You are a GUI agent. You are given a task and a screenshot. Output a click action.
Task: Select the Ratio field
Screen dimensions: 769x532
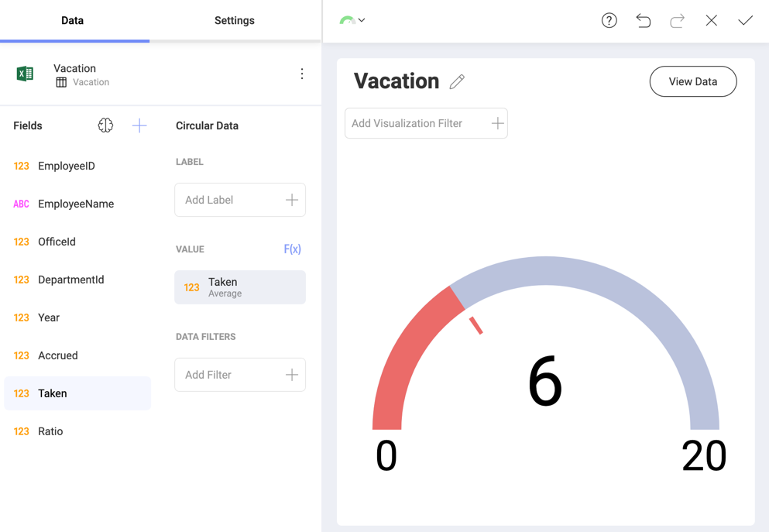pyautogui.click(x=77, y=431)
